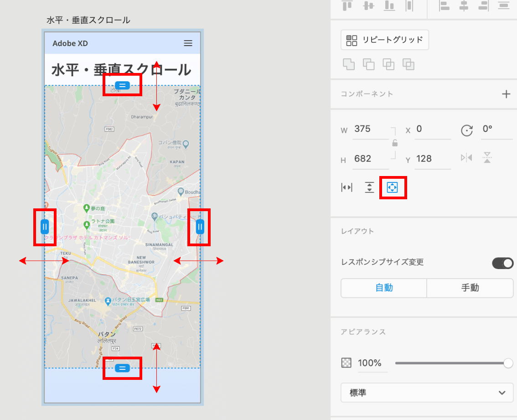517x420 pixels.
Task: Select the vertical scrolling icon
Action: [369, 187]
